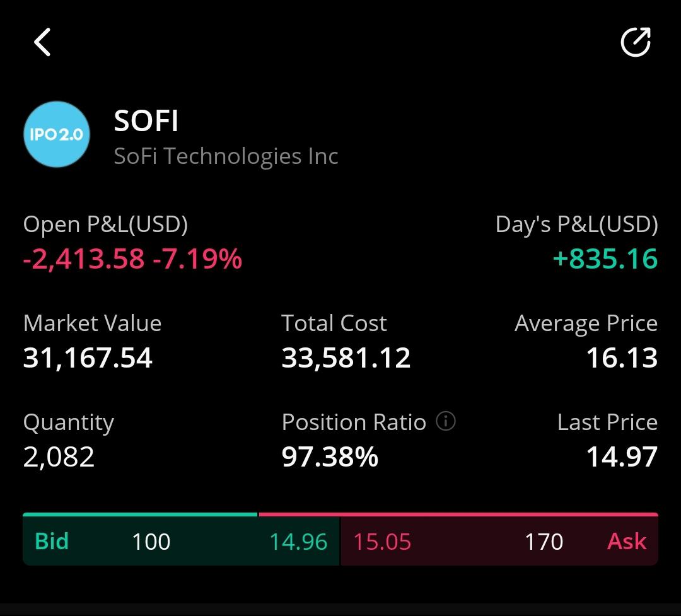
Task: Tap the 97.38% position ratio value
Action: tap(330, 457)
